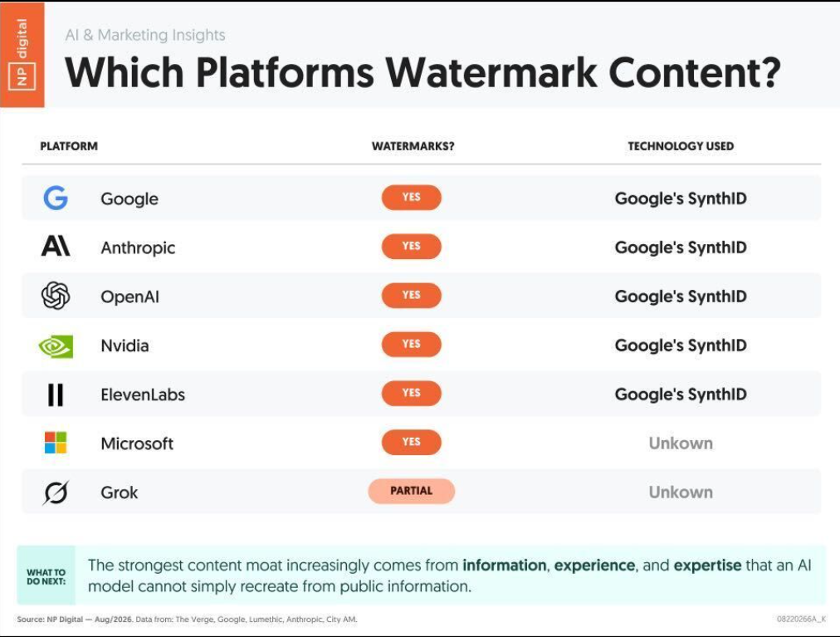The width and height of the screenshot is (840, 637).
Task: Click the Grok logo icon
Action: (x=56, y=492)
